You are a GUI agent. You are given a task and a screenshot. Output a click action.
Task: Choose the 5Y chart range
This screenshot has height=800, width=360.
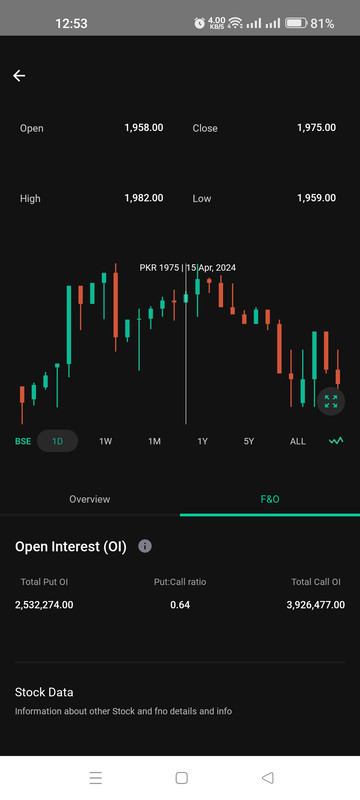(x=249, y=441)
